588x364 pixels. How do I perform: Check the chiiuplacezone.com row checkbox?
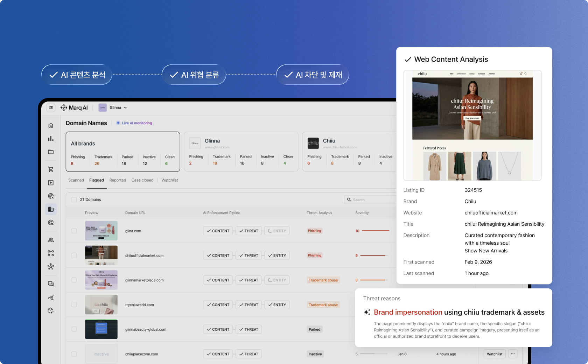tap(74, 354)
